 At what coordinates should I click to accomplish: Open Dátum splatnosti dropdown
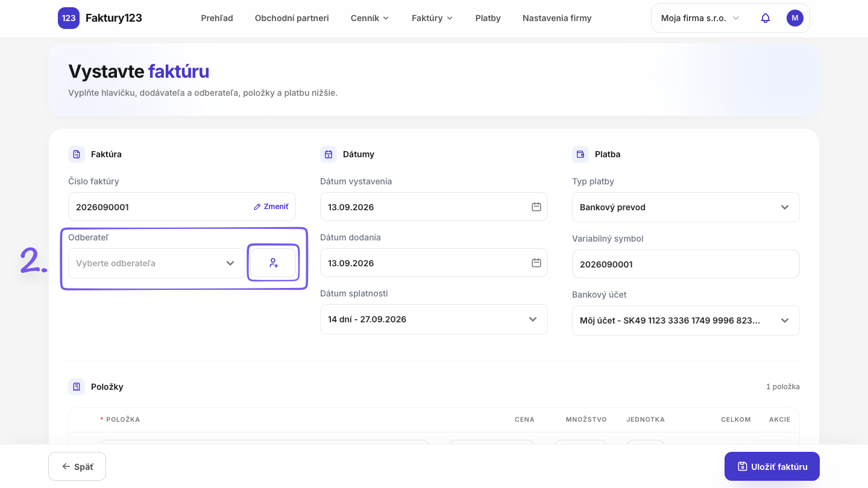434,319
